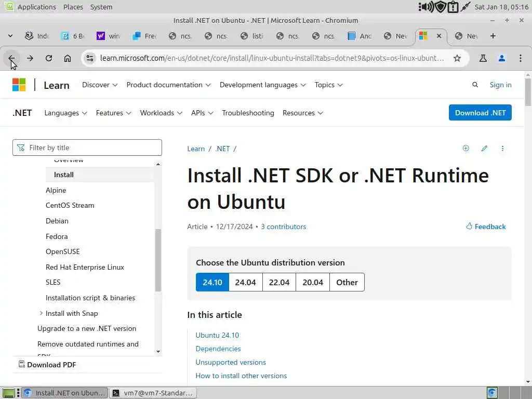Open the Features dropdown
Image resolution: width=532 pixels, height=399 pixels.
[x=114, y=113]
